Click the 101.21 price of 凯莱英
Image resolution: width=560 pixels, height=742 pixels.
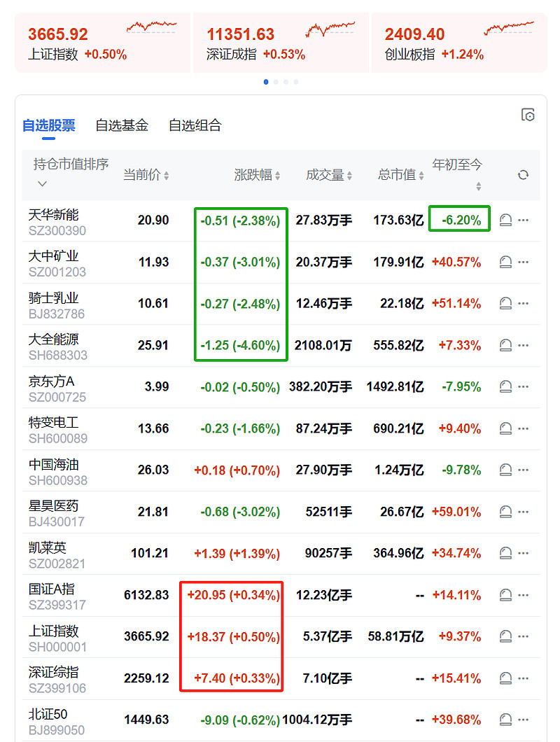[150, 554]
